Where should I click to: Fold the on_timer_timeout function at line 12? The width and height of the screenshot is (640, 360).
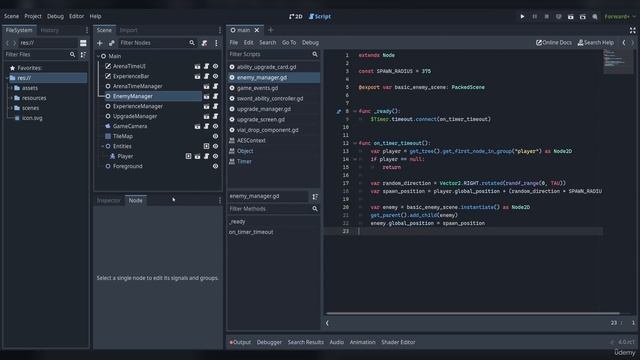click(x=355, y=143)
